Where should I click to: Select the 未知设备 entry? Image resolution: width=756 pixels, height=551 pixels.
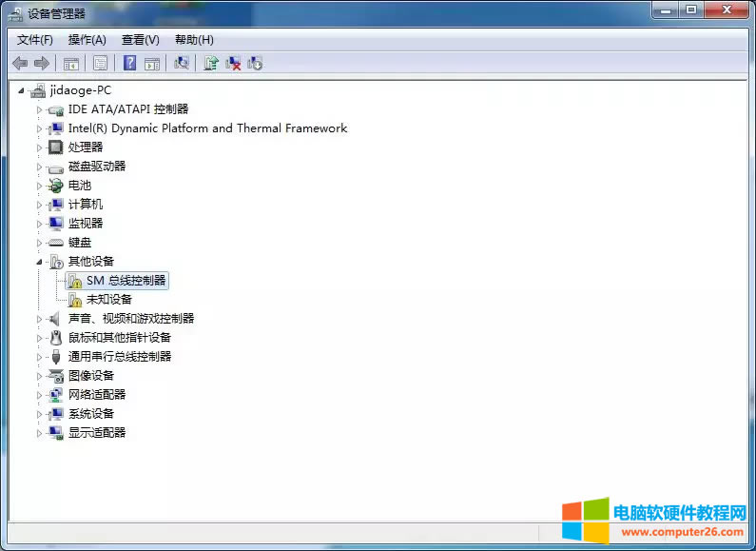tap(108, 300)
